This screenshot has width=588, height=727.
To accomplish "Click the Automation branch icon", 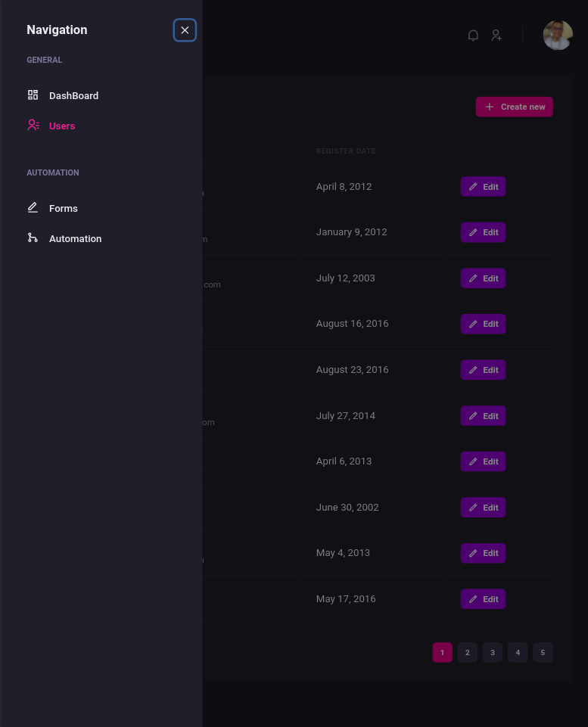I will pyautogui.click(x=33, y=238).
